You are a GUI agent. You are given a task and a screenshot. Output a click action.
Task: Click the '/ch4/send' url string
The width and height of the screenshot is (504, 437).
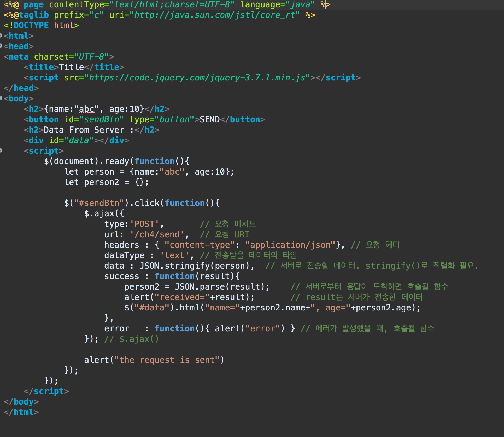(x=157, y=234)
